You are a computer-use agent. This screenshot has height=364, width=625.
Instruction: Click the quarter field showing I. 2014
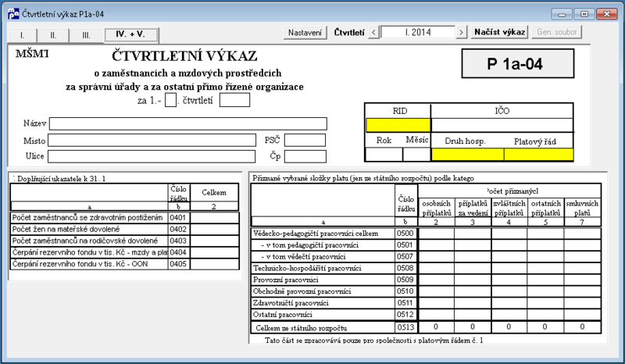click(418, 32)
